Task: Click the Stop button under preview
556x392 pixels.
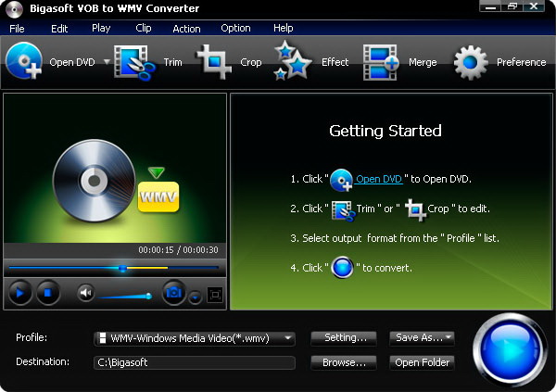Action: pos(48,293)
